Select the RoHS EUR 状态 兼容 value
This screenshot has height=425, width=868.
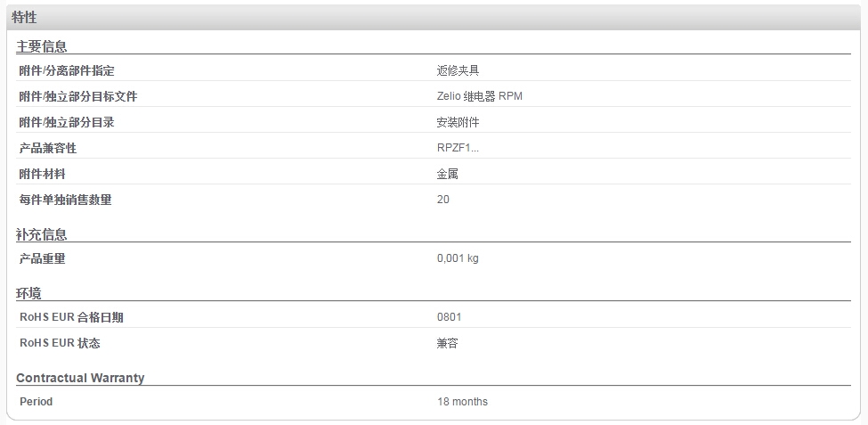coord(447,343)
